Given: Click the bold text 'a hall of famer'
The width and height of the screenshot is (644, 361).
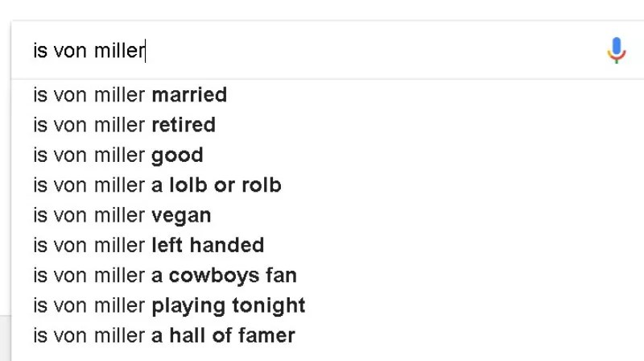Looking at the screenshot, I should tap(223, 335).
